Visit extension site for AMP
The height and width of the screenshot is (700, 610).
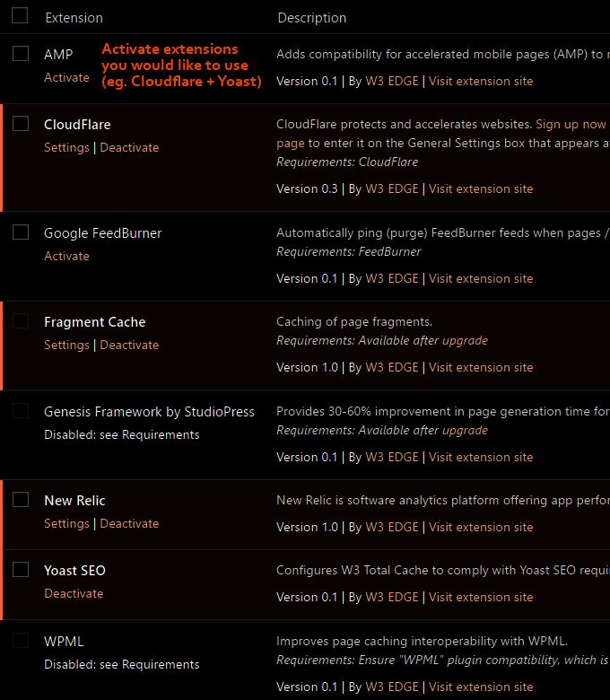point(481,82)
